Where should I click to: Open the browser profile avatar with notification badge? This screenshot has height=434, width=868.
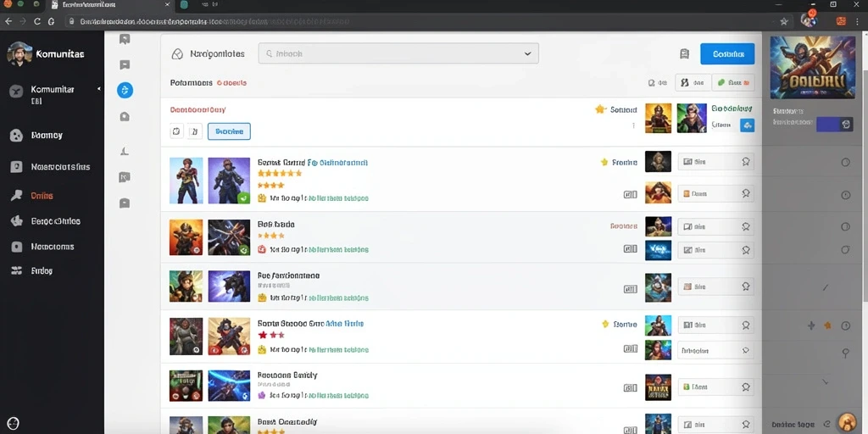click(x=808, y=20)
